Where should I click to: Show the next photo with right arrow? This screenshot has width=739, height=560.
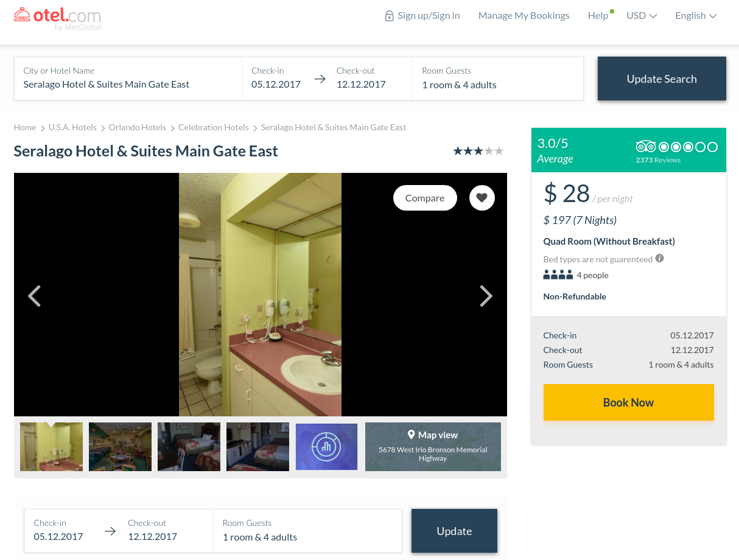click(486, 296)
